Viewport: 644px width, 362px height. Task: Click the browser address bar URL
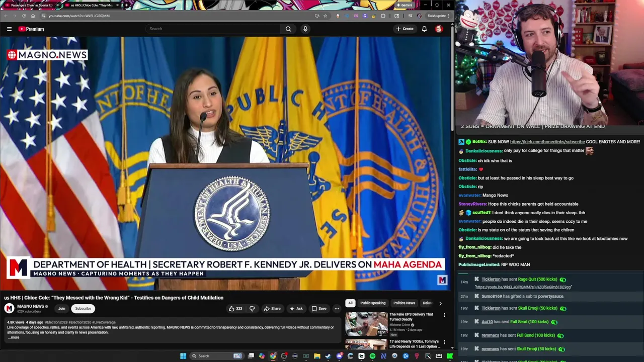78,16
